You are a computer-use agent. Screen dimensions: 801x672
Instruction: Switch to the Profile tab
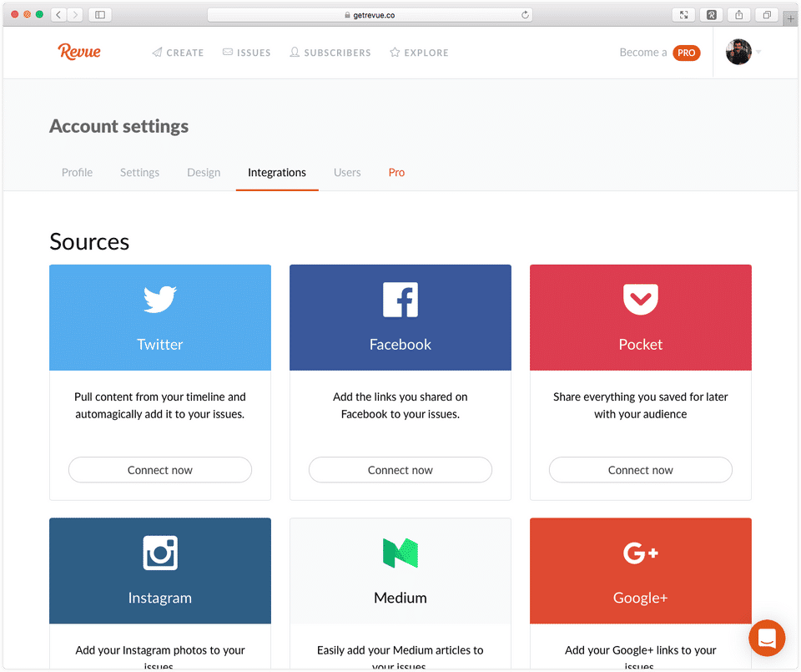77,173
